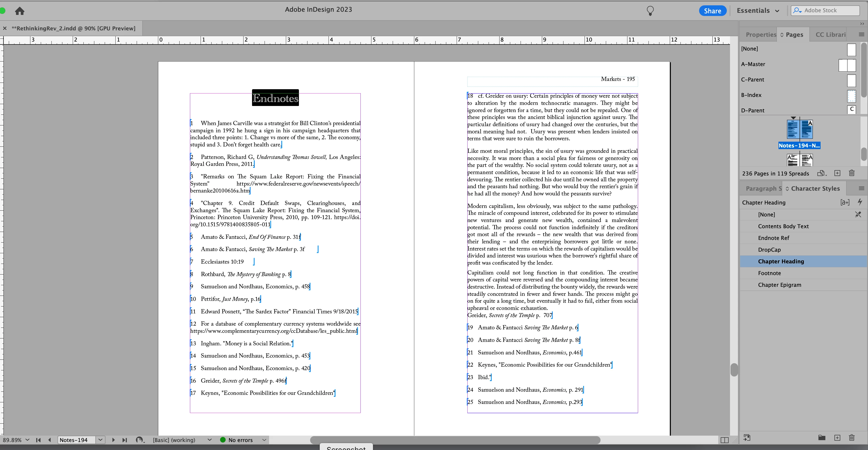Switch to the Paragraph Styles tab
Screen dimensions: 868x450
click(x=763, y=189)
